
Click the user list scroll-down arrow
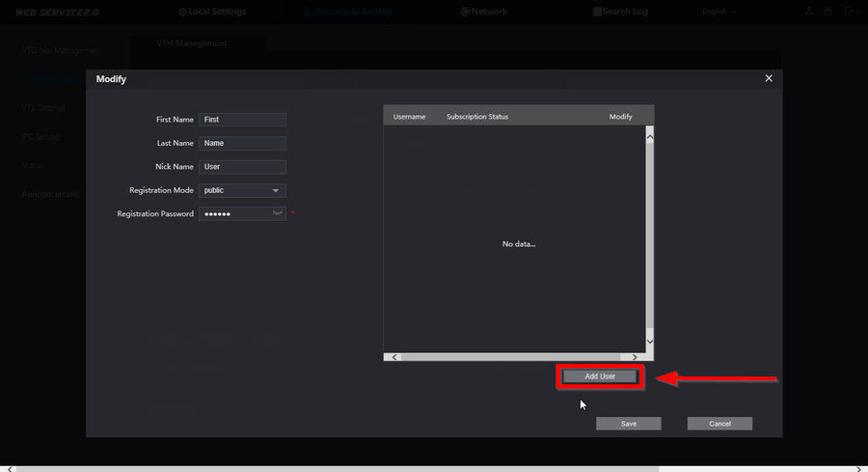[x=650, y=342]
